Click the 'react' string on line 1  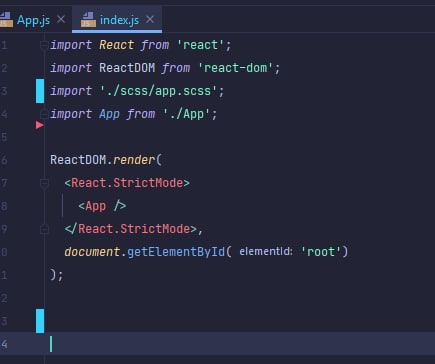click(200, 45)
